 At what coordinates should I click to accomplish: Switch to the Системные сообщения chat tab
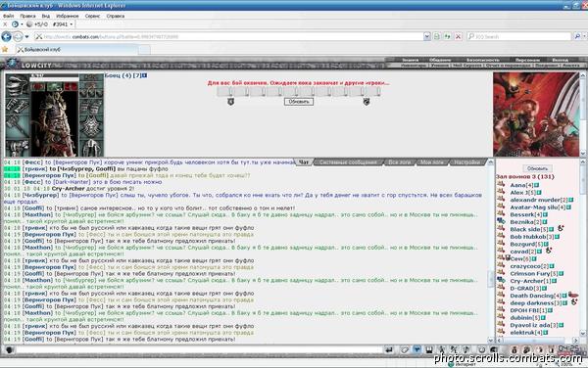pyautogui.click(x=348, y=162)
